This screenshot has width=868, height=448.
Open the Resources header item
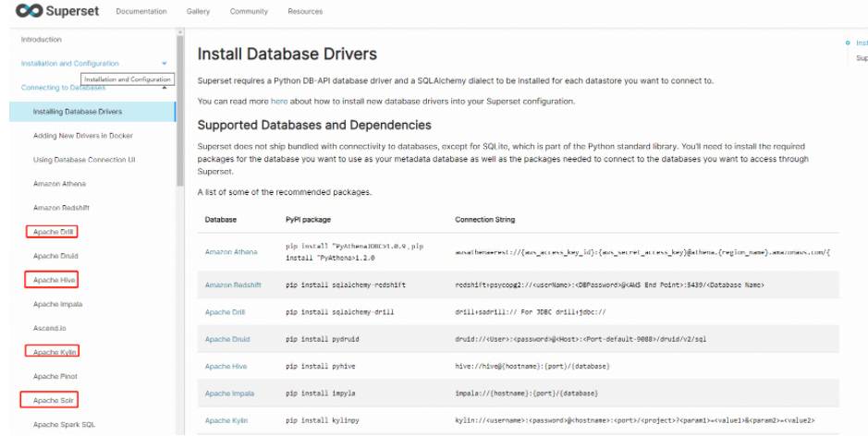(305, 11)
